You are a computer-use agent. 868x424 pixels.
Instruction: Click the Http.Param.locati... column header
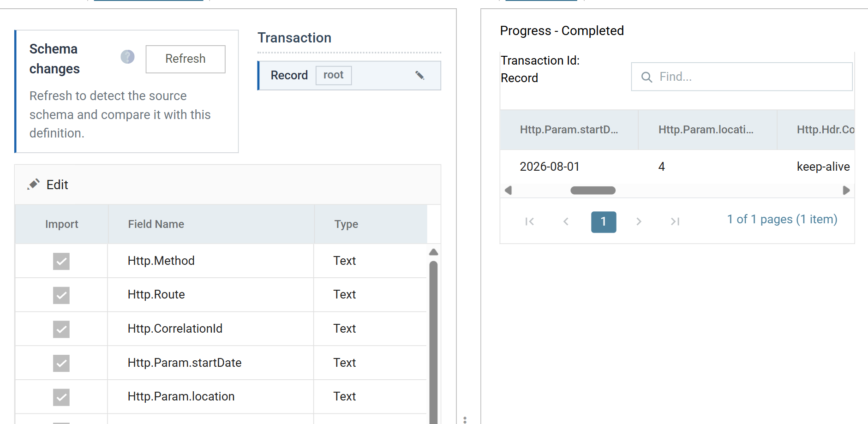(707, 130)
